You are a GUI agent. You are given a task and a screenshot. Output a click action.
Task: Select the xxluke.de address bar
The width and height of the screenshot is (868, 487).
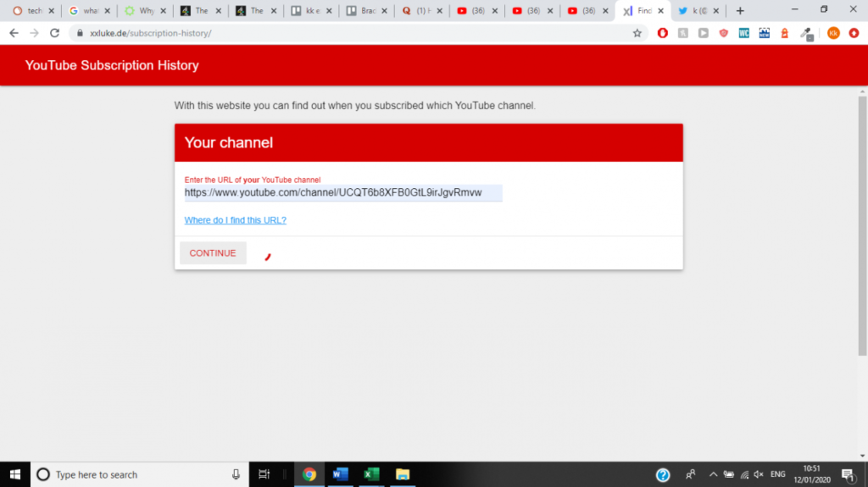[x=354, y=33]
